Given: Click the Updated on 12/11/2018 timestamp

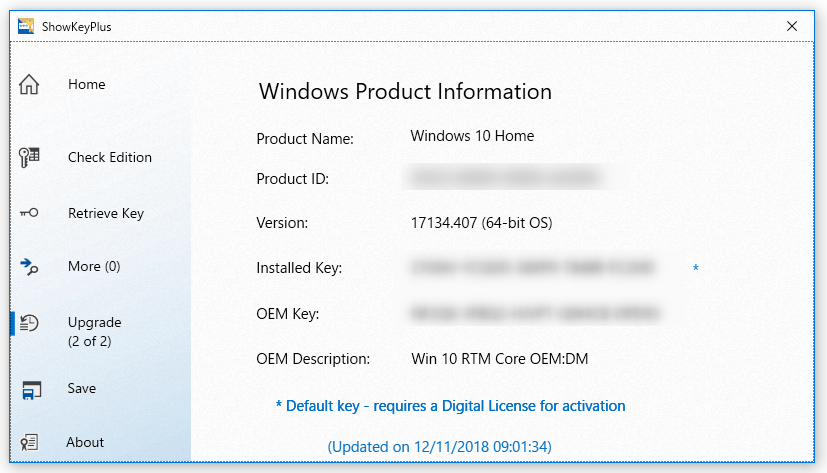Looking at the screenshot, I should [x=439, y=447].
